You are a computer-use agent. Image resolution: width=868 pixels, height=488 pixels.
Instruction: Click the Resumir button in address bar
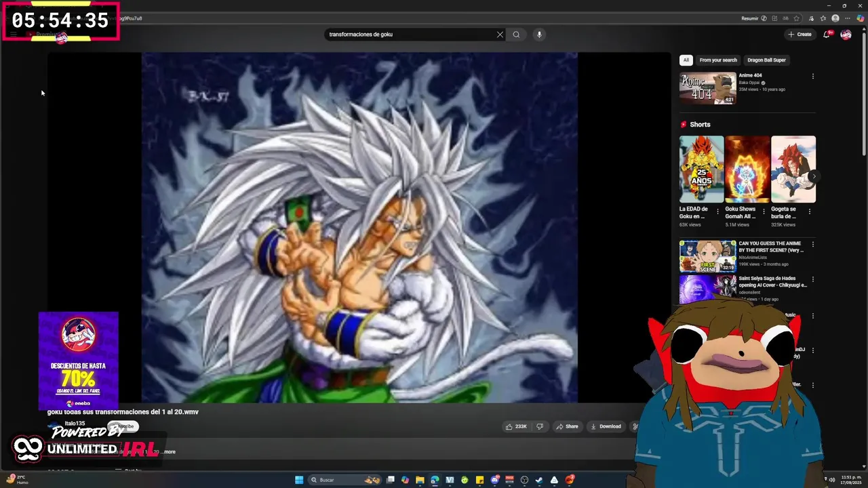[754, 18]
